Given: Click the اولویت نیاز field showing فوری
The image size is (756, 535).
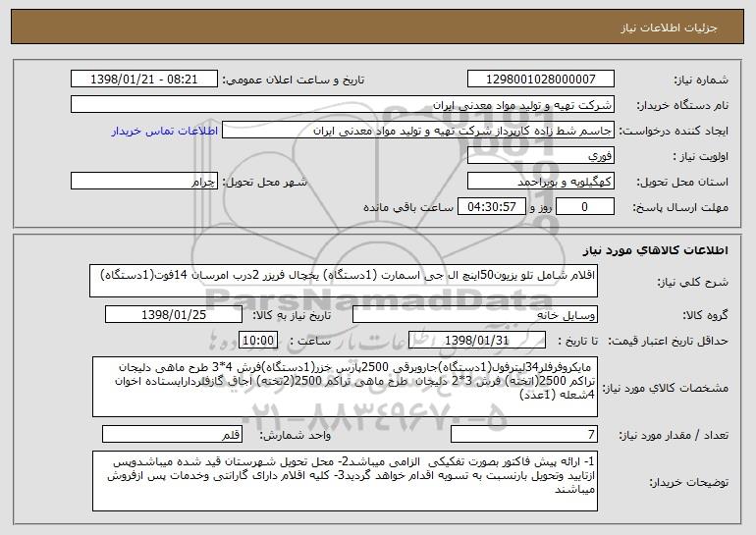Looking at the screenshot, I should [540, 156].
